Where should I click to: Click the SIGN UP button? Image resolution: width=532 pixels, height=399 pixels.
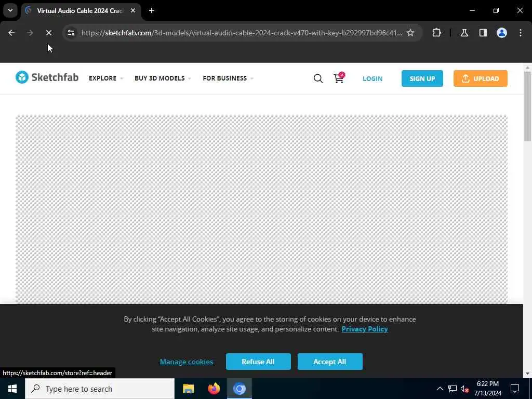422,78
